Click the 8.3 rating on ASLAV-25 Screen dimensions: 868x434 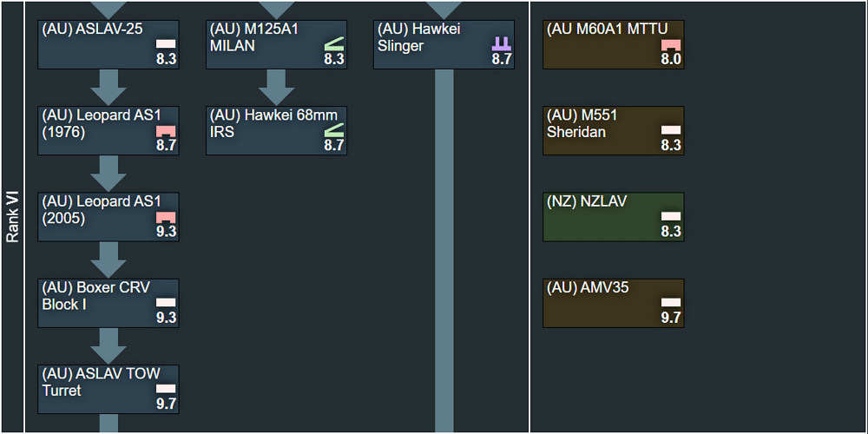click(x=166, y=59)
